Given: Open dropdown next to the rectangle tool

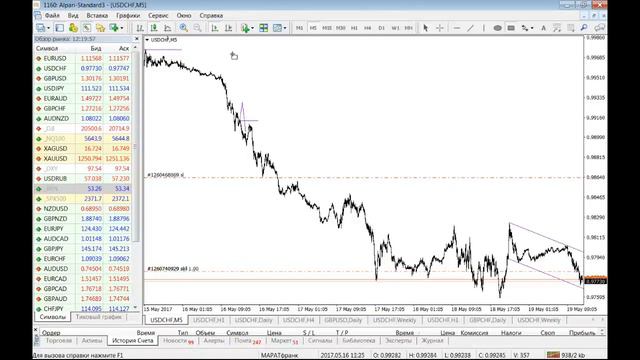Looking at the screenshot, I should tap(532, 28).
